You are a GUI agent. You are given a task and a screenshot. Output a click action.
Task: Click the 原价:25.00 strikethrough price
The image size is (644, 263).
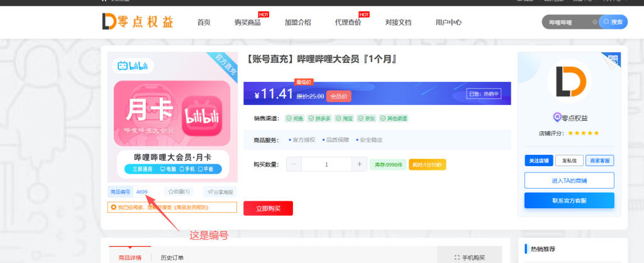click(x=310, y=96)
